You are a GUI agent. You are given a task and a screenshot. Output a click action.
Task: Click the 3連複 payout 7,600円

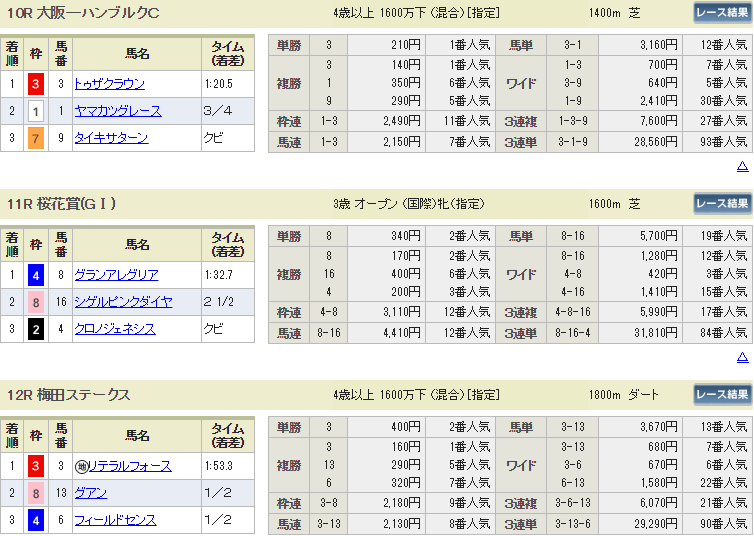coord(659,121)
